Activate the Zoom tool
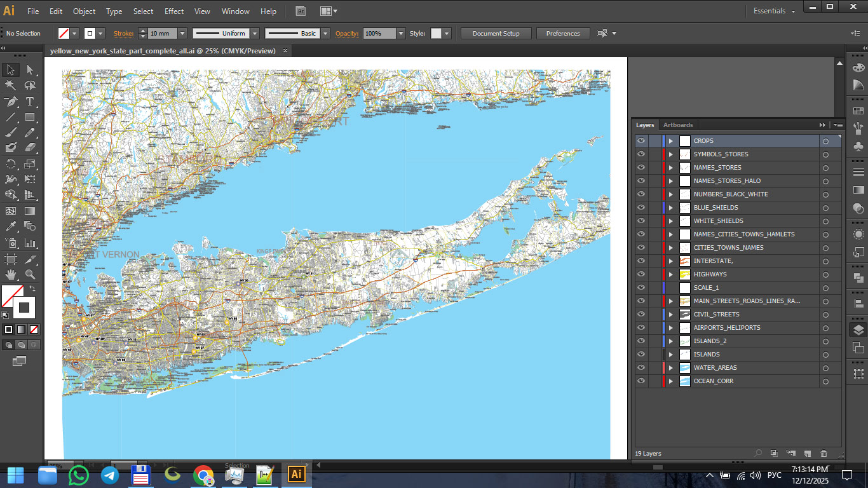Image resolution: width=868 pixels, height=488 pixels. pyautogui.click(x=30, y=274)
